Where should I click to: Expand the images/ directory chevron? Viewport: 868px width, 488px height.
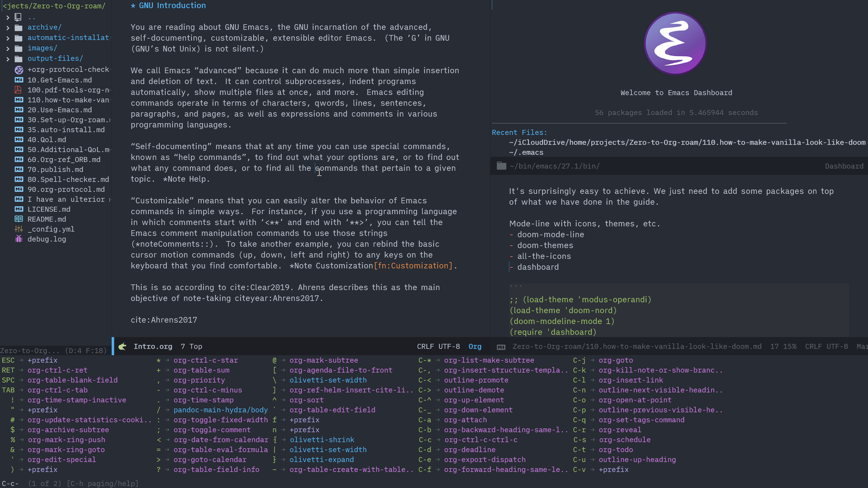coord(8,49)
